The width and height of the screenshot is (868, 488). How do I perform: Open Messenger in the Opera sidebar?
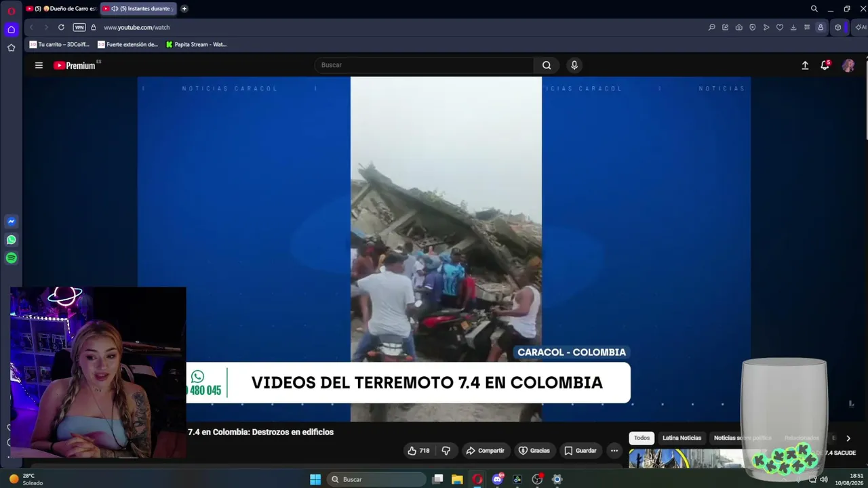pos(11,222)
